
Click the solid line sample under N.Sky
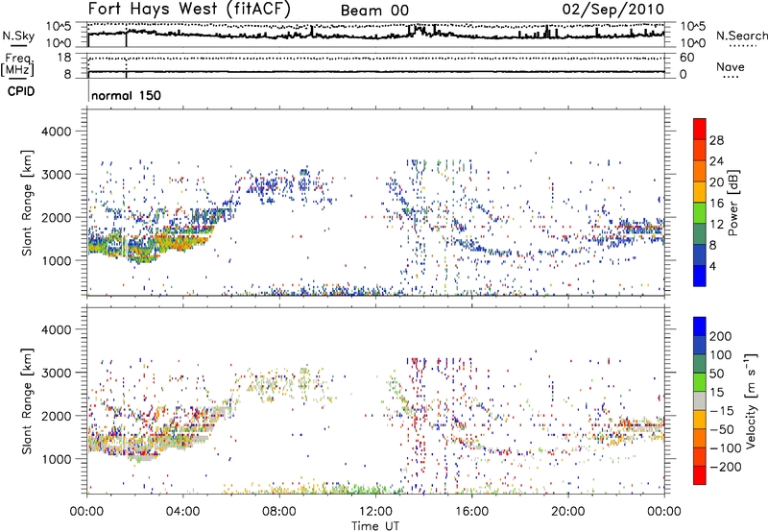(18, 46)
